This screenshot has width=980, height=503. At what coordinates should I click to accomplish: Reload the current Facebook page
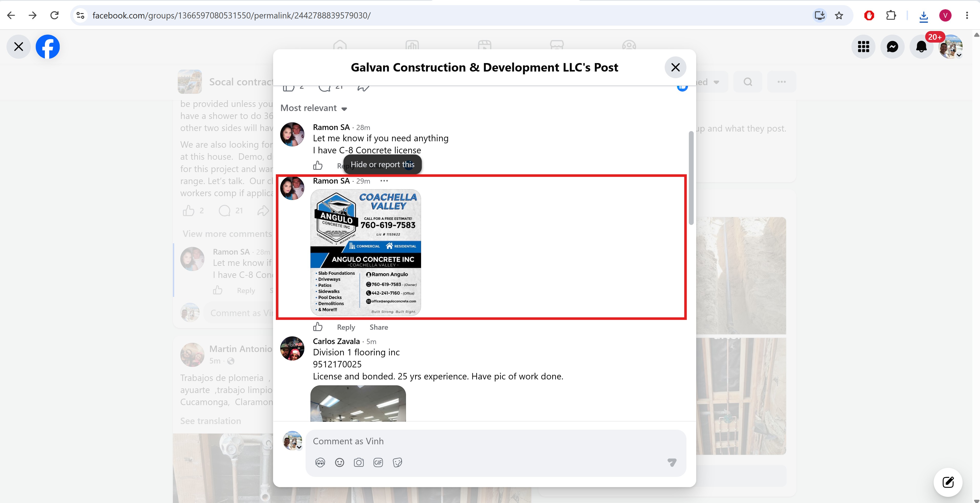point(54,15)
